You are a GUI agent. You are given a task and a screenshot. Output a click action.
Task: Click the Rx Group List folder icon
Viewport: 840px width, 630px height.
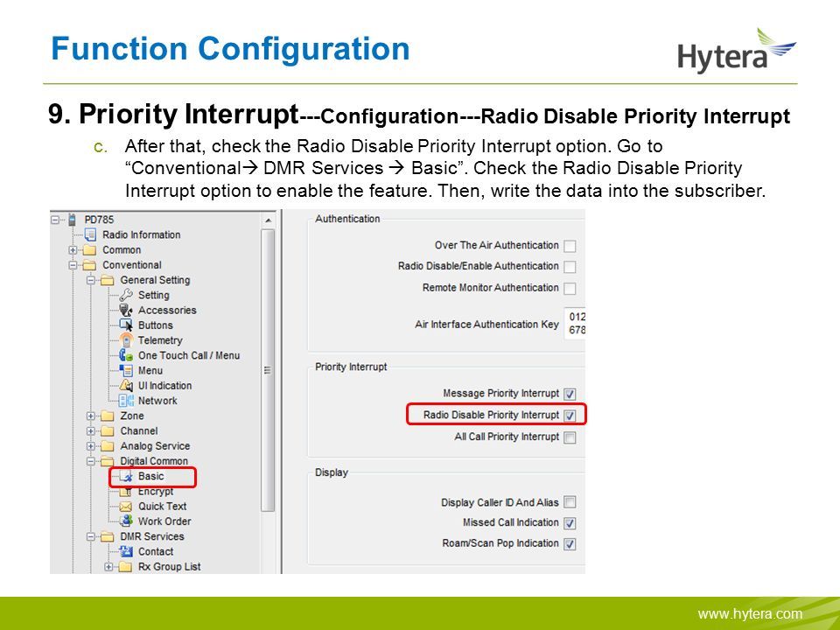point(125,566)
